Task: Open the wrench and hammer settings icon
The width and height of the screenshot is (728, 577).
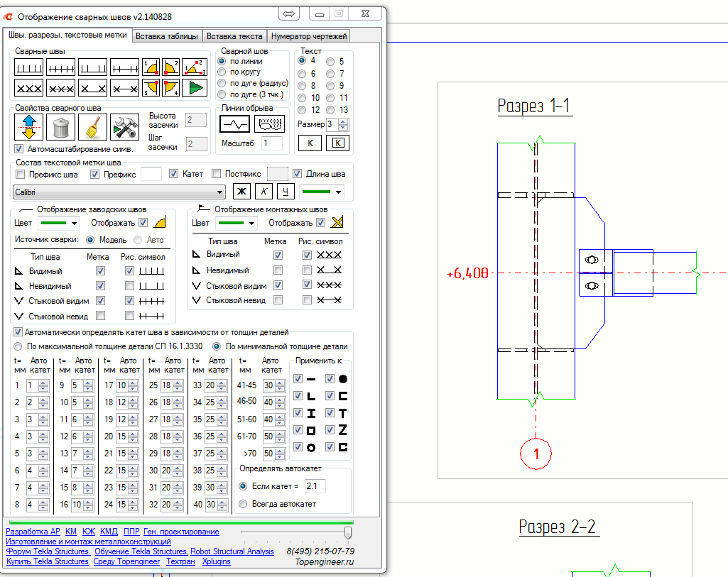Action: point(125,127)
